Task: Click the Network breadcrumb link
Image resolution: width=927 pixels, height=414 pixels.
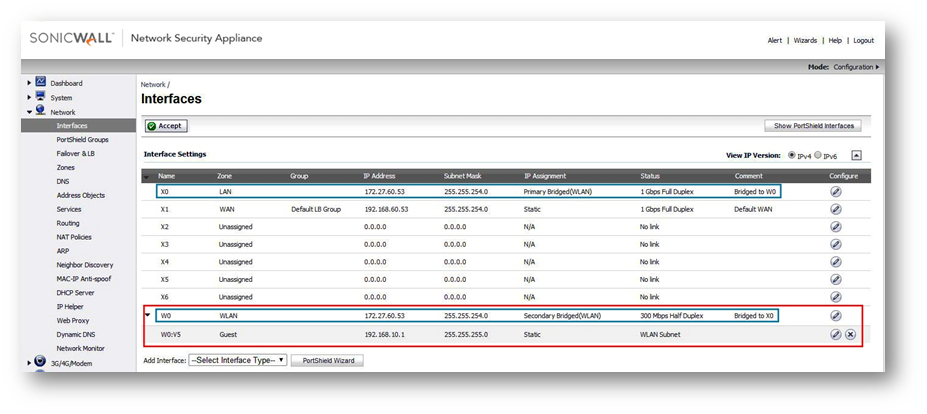Action: click(153, 85)
